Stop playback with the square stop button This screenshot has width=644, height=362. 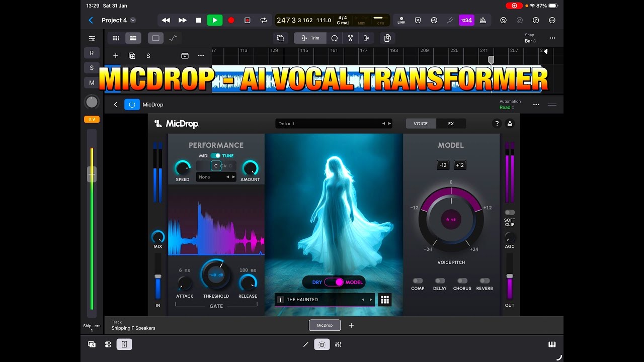pyautogui.click(x=198, y=20)
